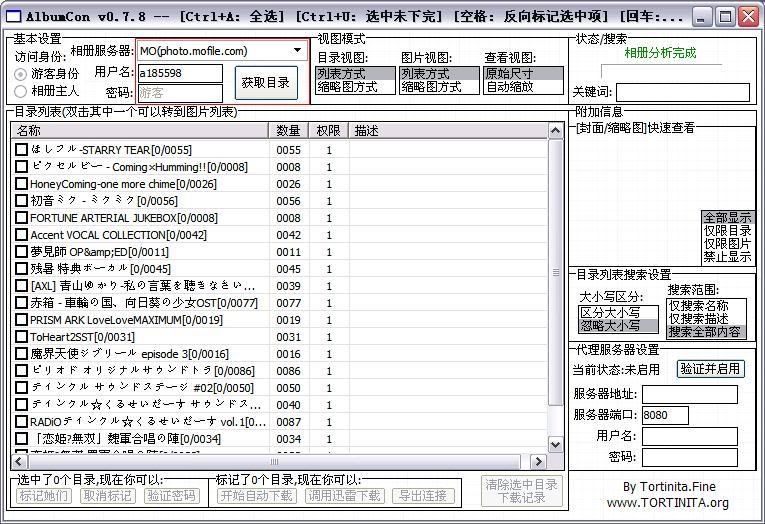Sort list by the 数量 column header
Viewport: 765px width, 524px height.
(288, 131)
